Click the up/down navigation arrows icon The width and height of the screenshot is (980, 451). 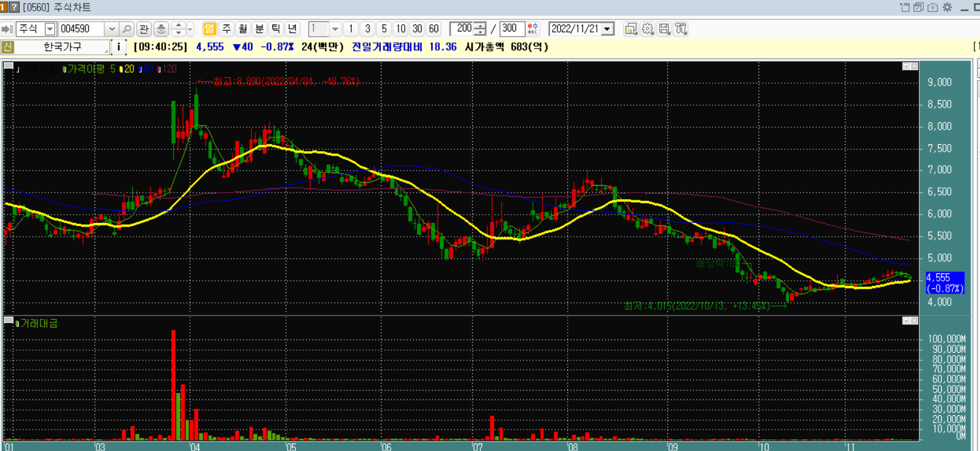coord(178,29)
